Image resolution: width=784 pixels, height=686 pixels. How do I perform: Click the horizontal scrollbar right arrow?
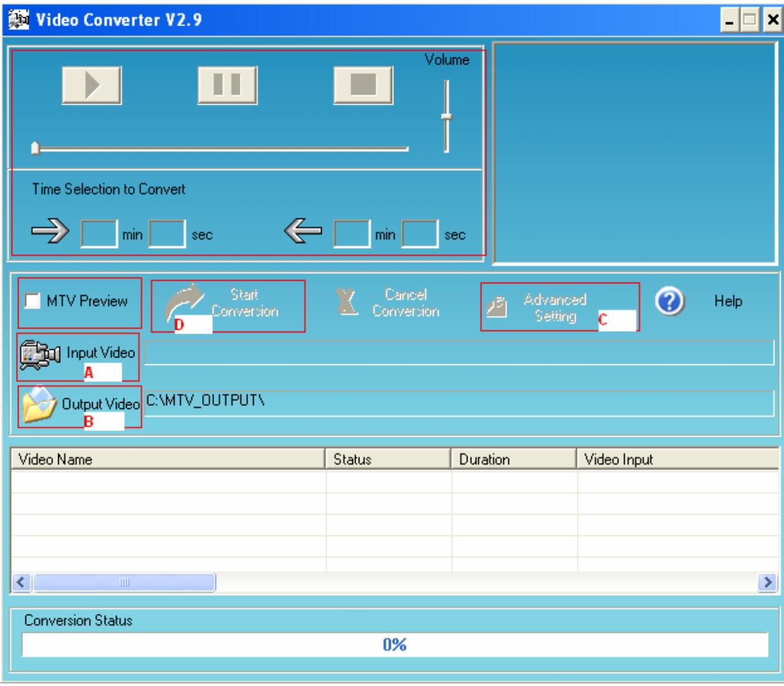tap(766, 582)
